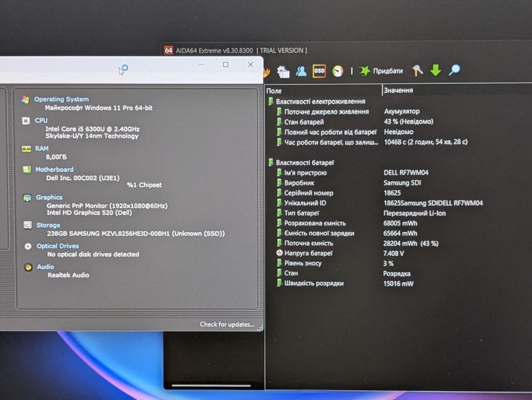Click the Intel HD Graphics 520 (Dell) text
The height and width of the screenshot is (400, 532).
pyautogui.click(x=89, y=213)
